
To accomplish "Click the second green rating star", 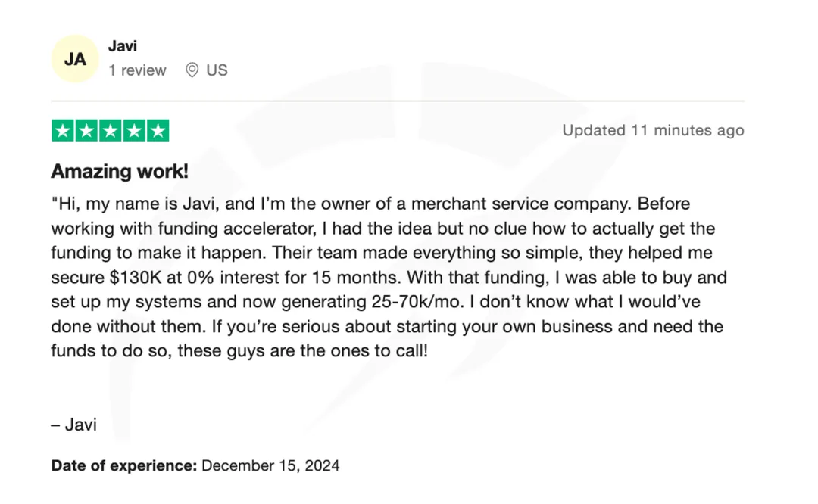I will (86, 131).
